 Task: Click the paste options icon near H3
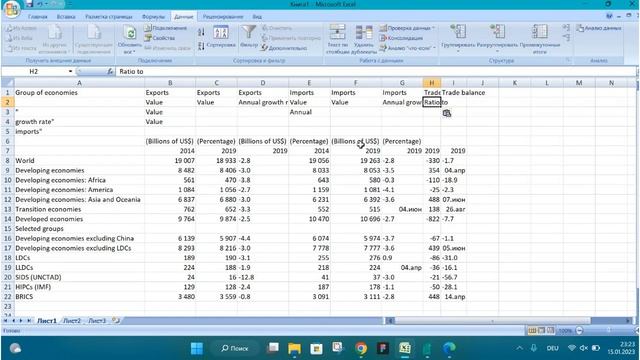pyautogui.click(x=447, y=113)
